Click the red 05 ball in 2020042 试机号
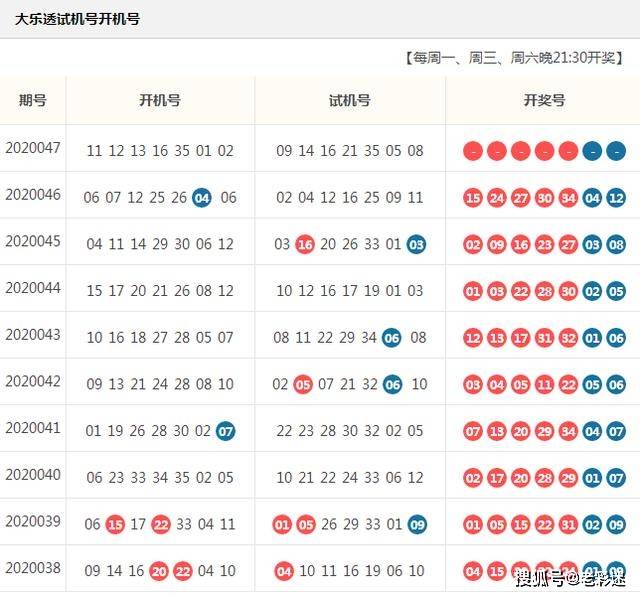Image resolution: width=640 pixels, height=596 pixels. 303,385
